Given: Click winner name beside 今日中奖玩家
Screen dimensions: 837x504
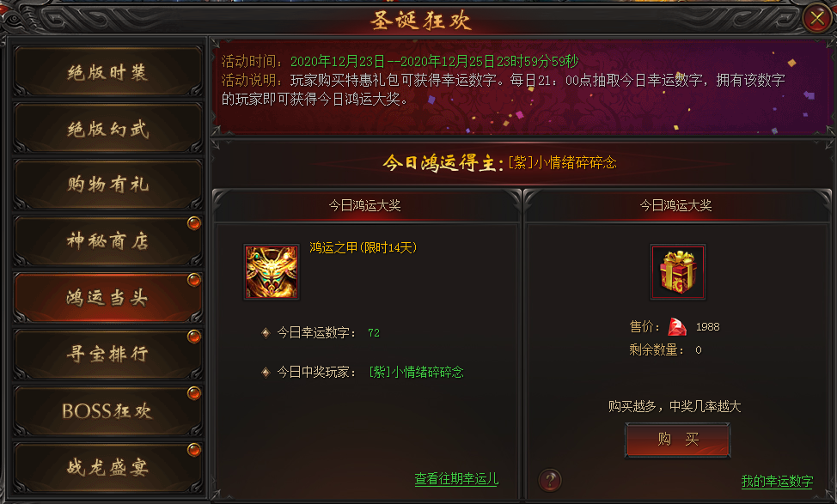Looking at the screenshot, I should [417, 372].
